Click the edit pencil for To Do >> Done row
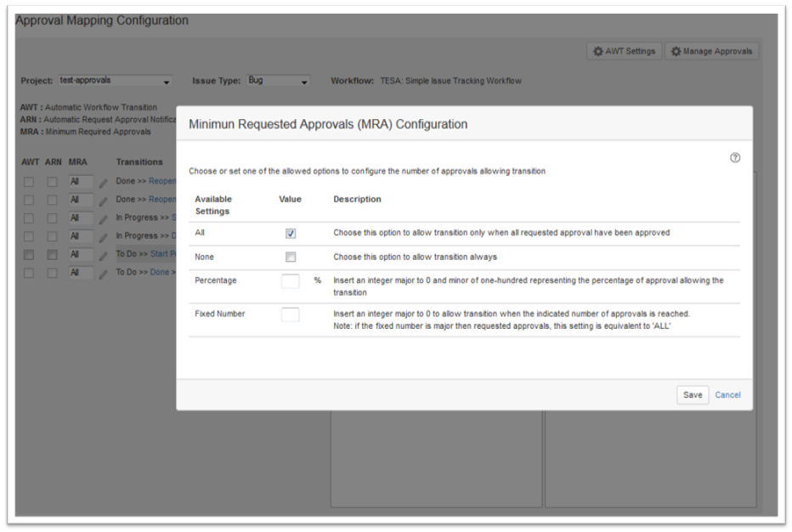This screenshot has height=532, width=792. pos(104,274)
